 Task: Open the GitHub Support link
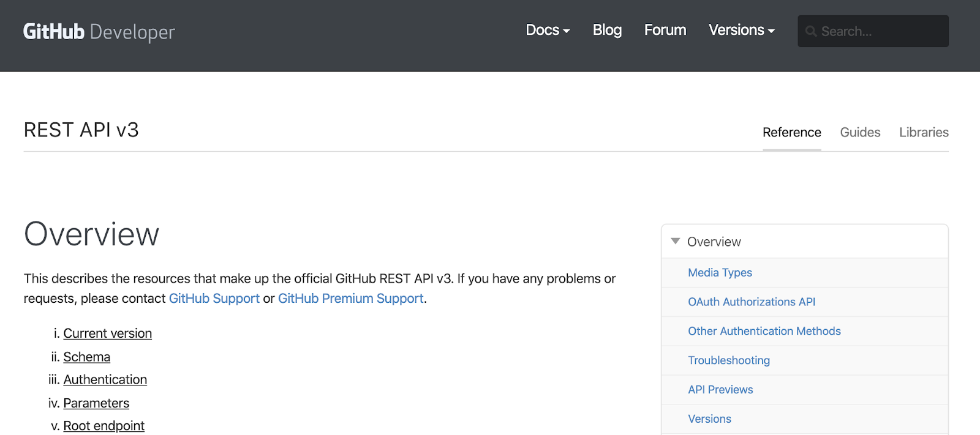(x=214, y=299)
